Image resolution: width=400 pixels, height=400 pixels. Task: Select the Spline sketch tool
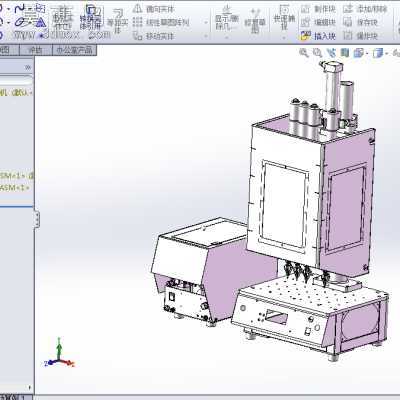pyautogui.click(x=21, y=8)
